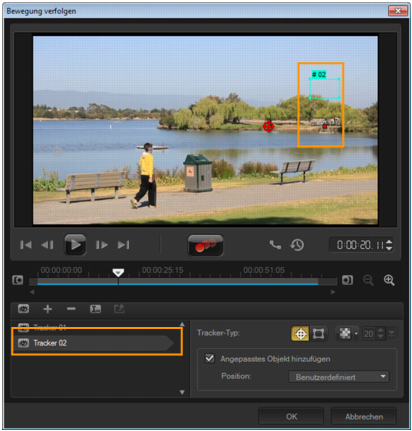Step back one frame
The image size is (412, 431).
[47, 245]
